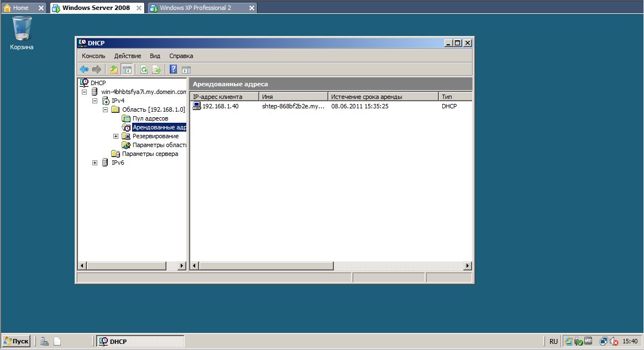Screen dimensions: 644x350
Task: Collapse the Область [192.168.1.0] node
Action: 105,109
